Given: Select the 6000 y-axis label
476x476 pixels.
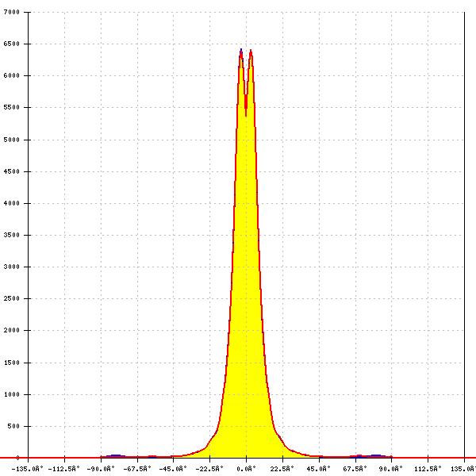Looking at the screenshot, I should (12, 75).
